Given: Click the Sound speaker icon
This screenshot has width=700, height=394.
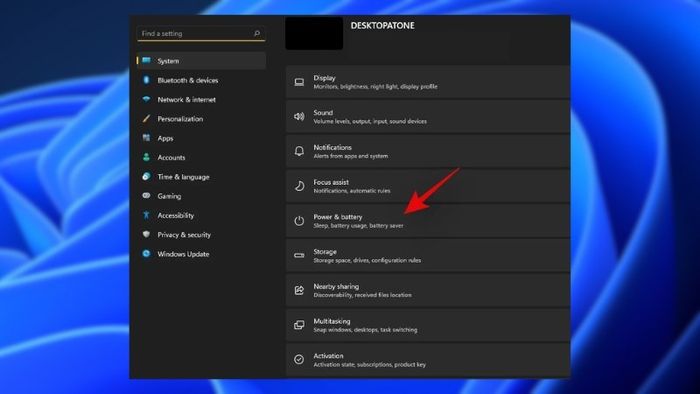Looking at the screenshot, I should [x=299, y=117].
